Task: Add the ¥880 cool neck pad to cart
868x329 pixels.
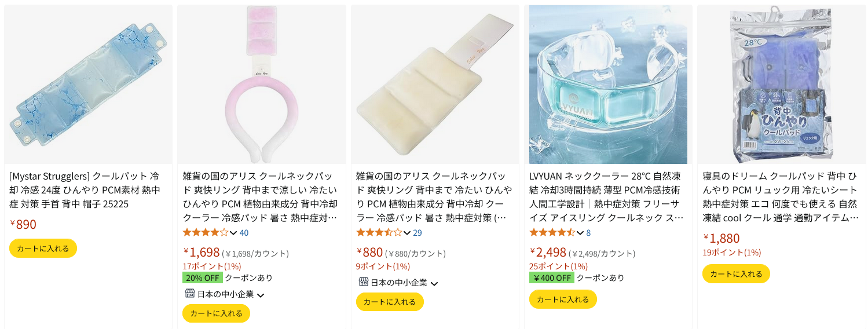Action: point(390,302)
